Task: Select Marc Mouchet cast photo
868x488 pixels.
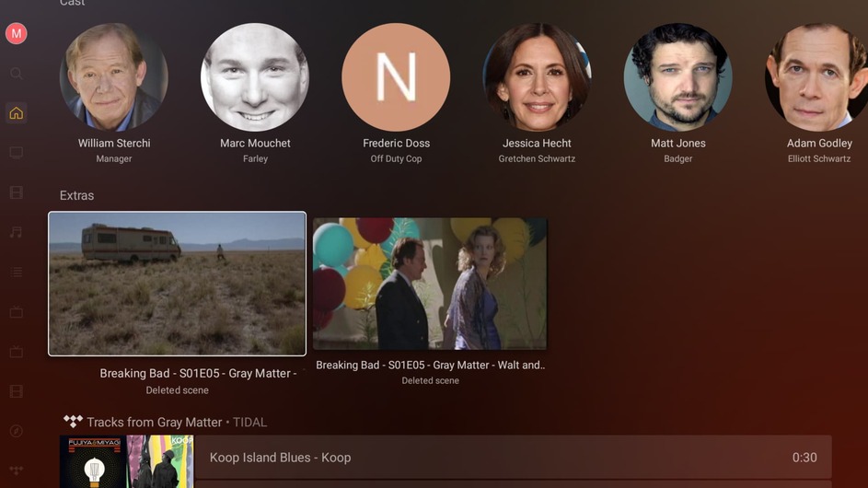Action: tap(255, 77)
